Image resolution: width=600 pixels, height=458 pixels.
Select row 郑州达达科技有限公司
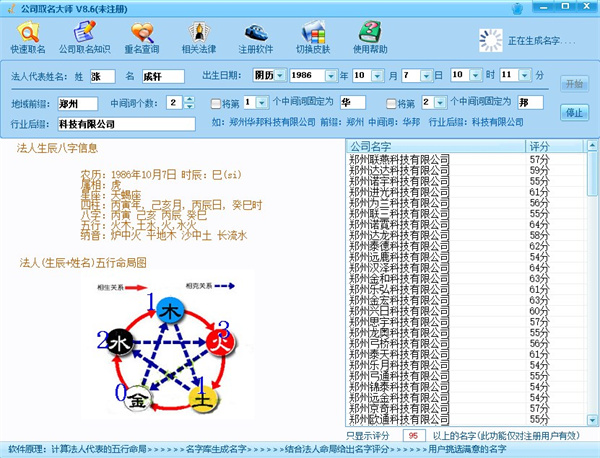466,170
